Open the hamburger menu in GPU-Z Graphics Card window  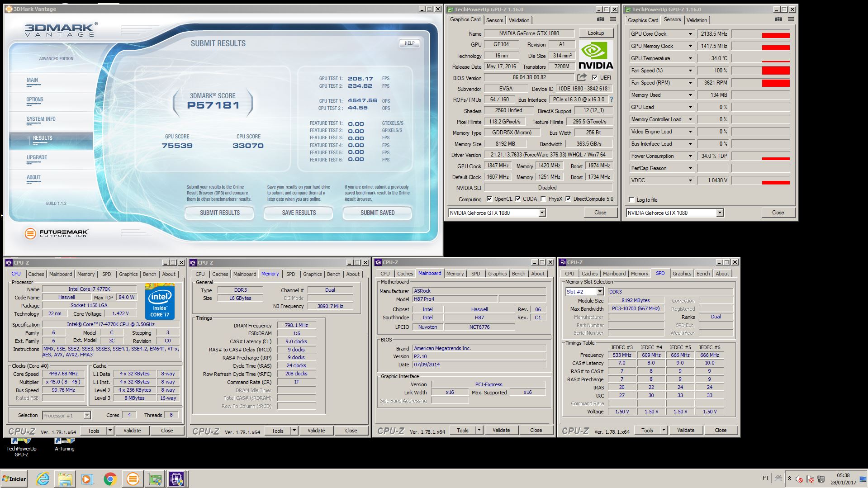click(613, 19)
